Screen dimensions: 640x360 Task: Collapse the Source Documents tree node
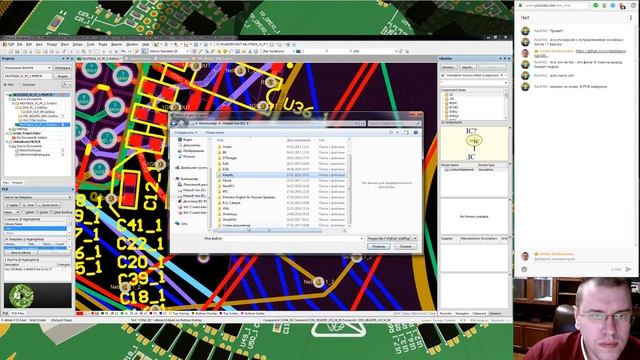(11, 99)
